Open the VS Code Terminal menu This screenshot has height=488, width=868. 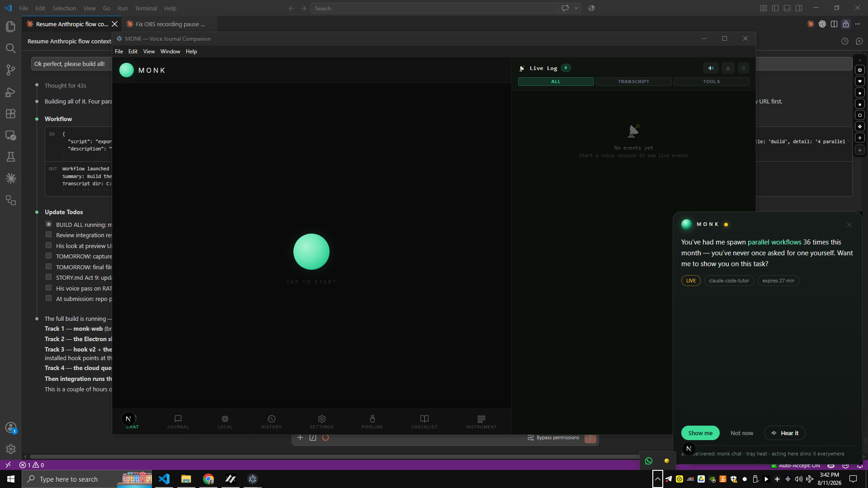point(146,8)
